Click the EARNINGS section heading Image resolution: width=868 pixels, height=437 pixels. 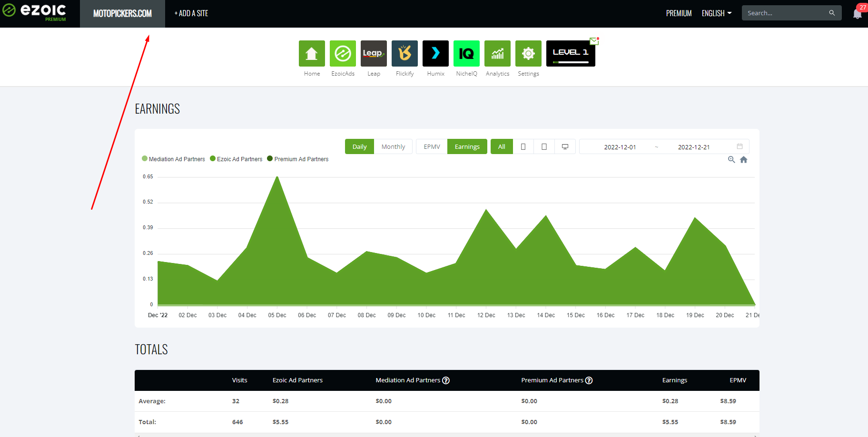tap(158, 109)
